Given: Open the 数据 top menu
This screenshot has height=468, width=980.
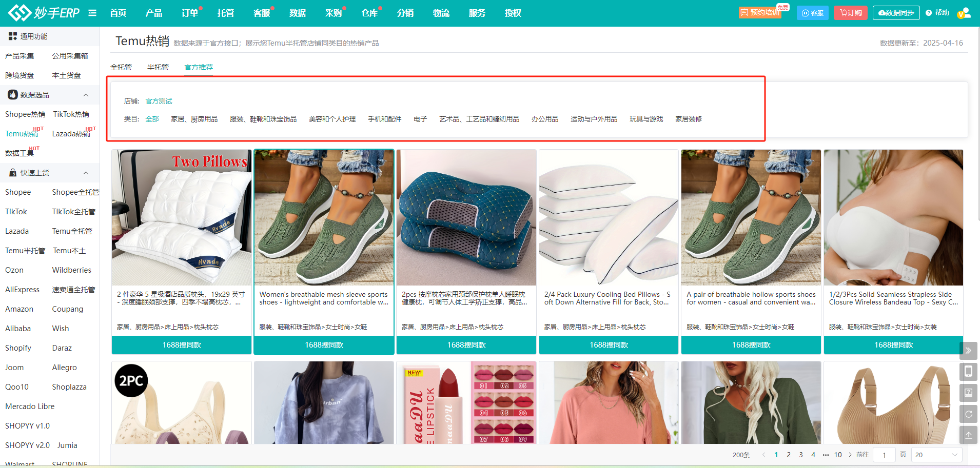Looking at the screenshot, I should coord(298,13).
